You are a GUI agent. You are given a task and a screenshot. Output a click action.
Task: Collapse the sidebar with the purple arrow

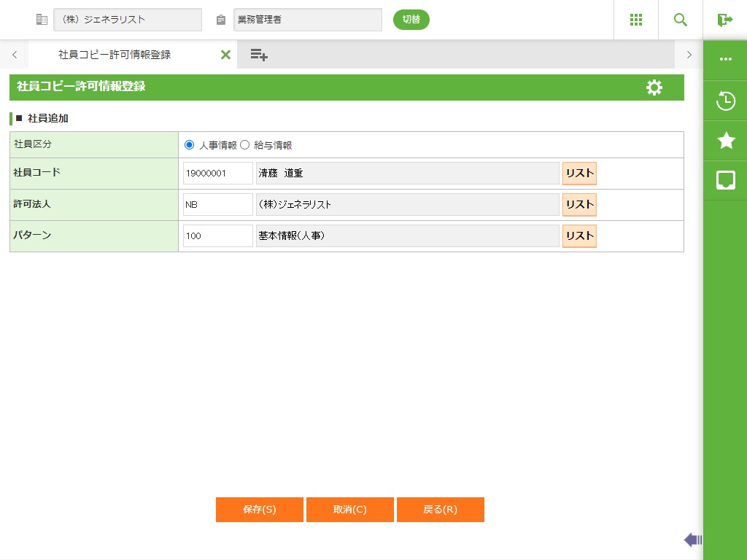pos(693,540)
